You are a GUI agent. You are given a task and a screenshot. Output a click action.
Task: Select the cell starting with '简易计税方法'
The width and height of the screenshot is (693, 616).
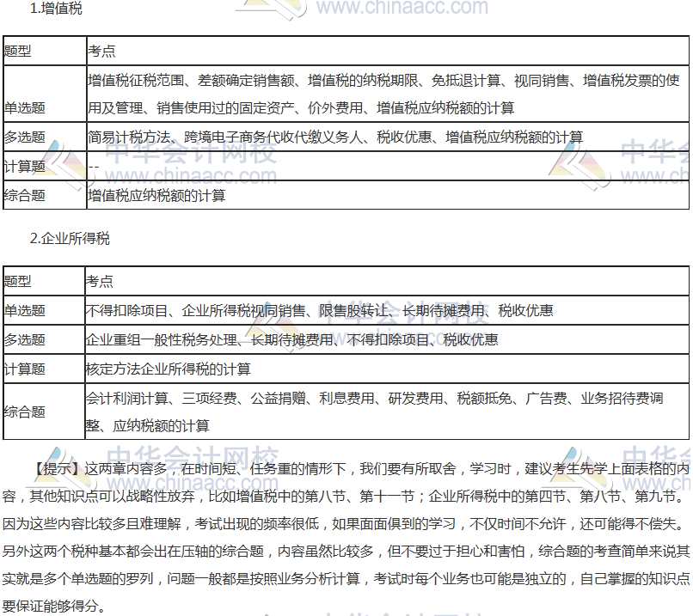[x=335, y=137]
